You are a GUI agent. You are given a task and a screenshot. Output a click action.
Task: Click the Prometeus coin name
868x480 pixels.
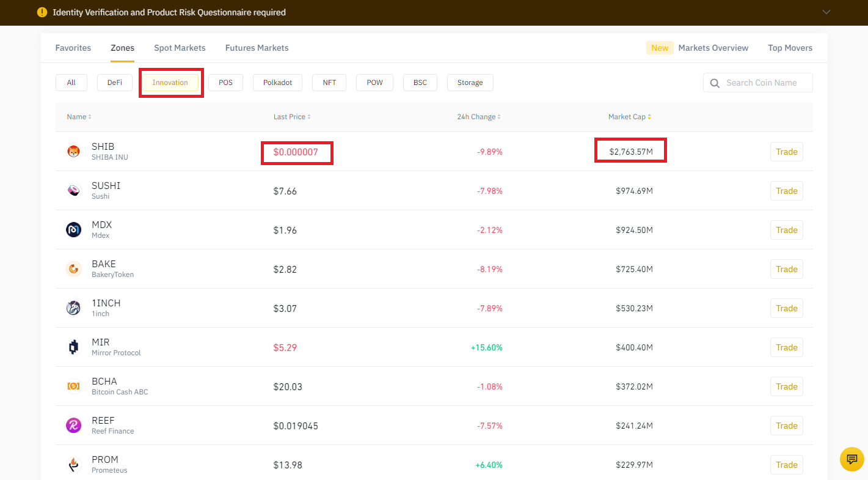(x=109, y=470)
